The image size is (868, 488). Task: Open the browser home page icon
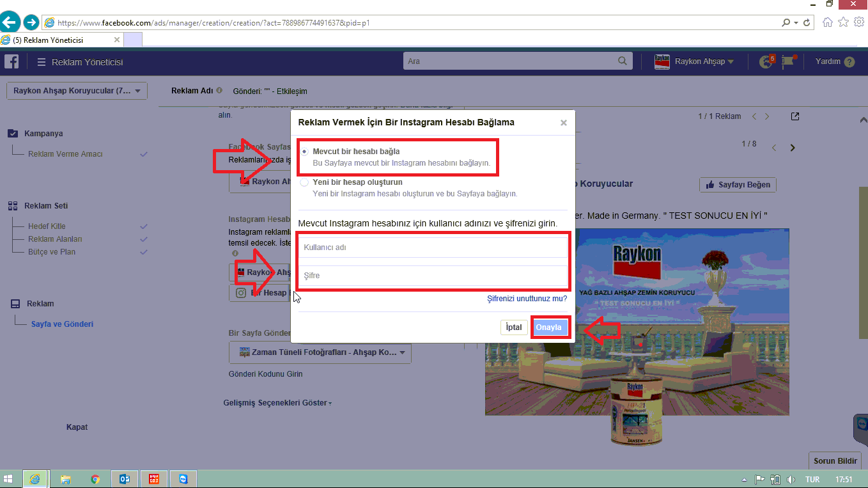(828, 22)
